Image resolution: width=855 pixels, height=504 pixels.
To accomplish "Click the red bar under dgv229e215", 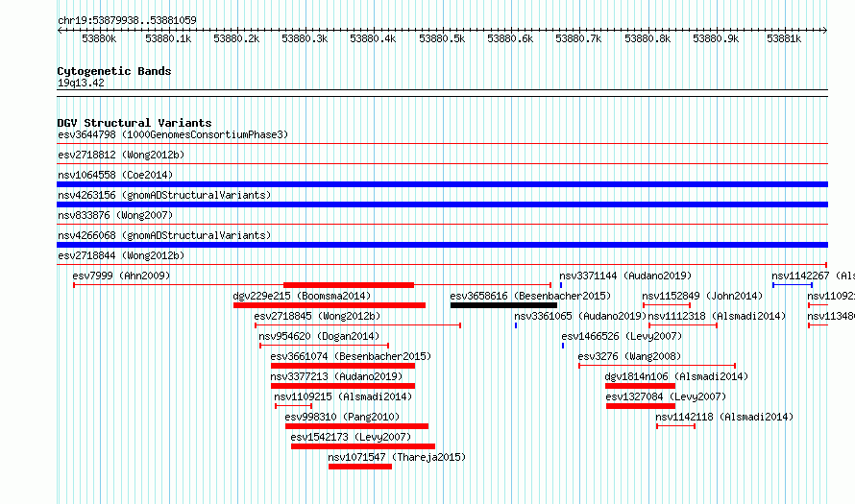I will point(330,305).
